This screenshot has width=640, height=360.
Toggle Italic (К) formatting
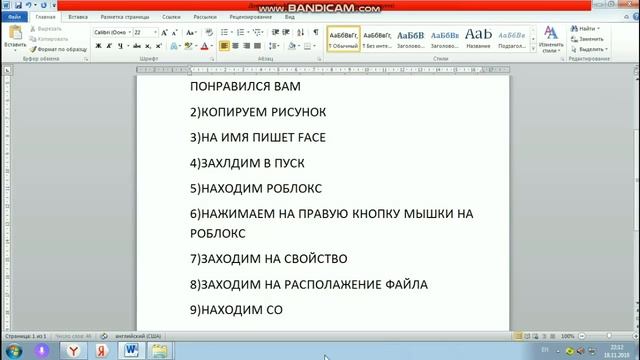pos(109,46)
